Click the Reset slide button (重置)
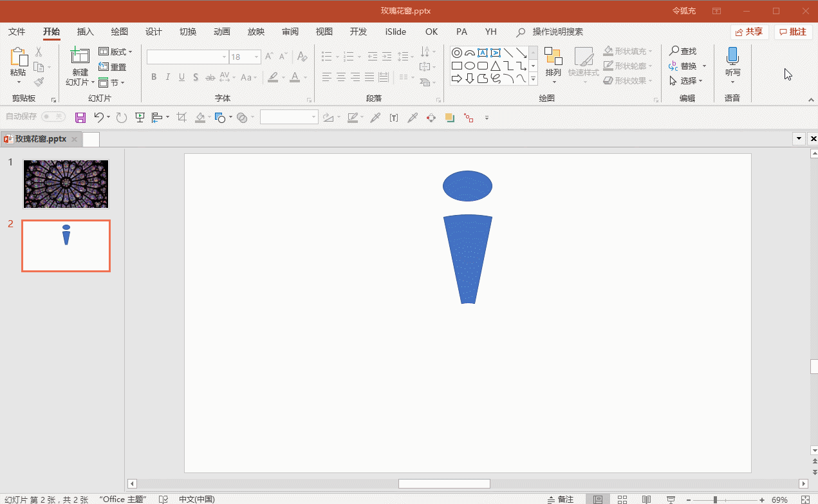818x504 pixels. [113, 67]
